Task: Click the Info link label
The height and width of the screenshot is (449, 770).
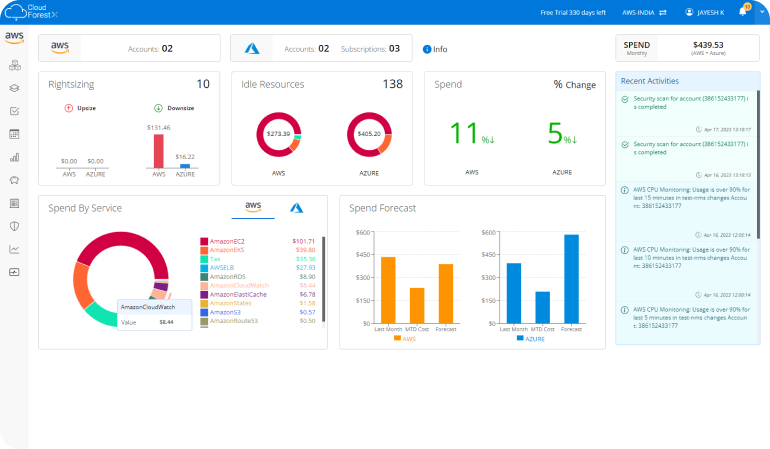Action: (440, 49)
